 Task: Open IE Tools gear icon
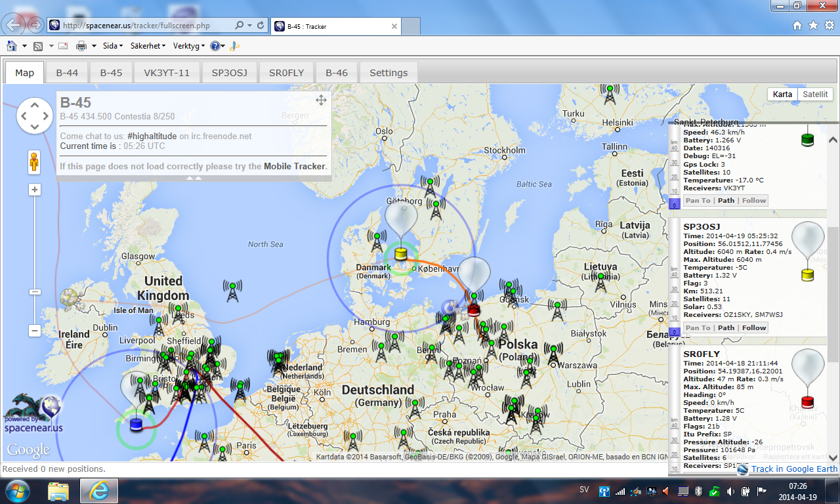(829, 26)
